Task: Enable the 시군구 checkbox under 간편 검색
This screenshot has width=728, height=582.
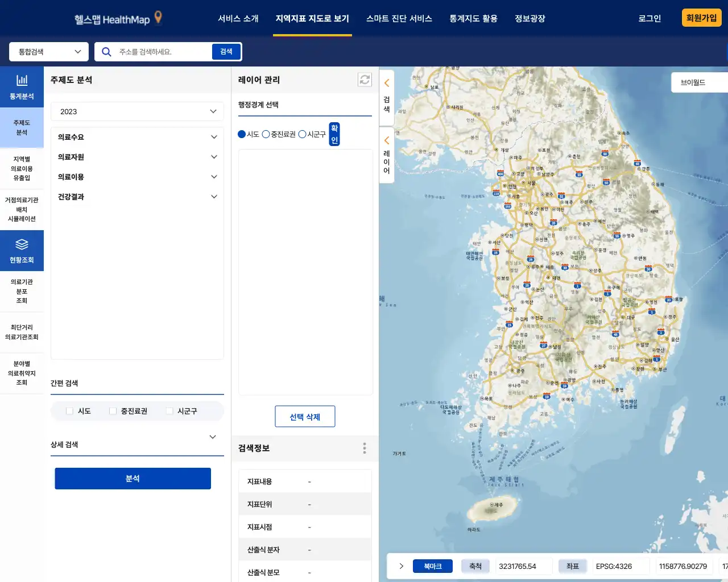Action: click(x=169, y=410)
